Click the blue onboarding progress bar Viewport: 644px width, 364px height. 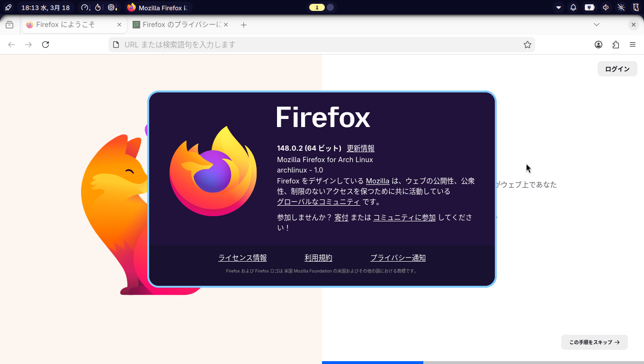pyautogui.click(x=373, y=363)
